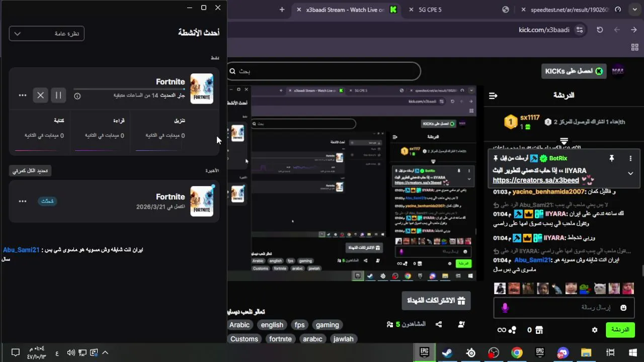Open the emoji picker in chat input

coord(623,308)
